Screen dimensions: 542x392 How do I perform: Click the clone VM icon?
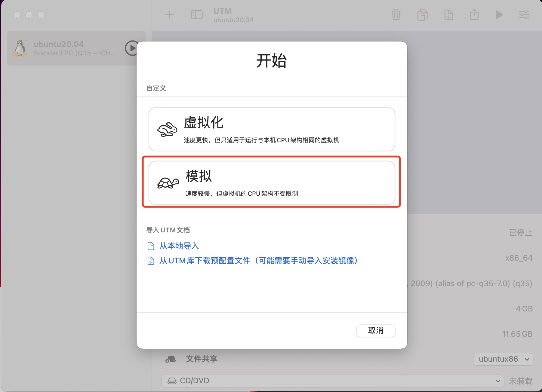[422, 14]
